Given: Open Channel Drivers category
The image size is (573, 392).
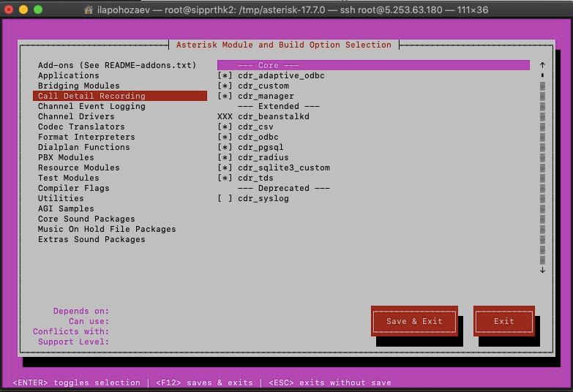Looking at the screenshot, I should pyautogui.click(x=76, y=116).
